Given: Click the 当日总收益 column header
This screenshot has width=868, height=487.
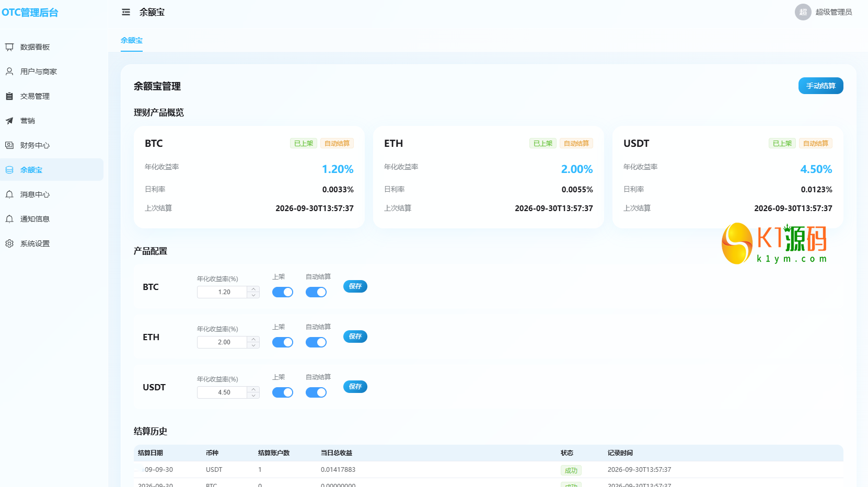Looking at the screenshot, I should click(337, 453).
